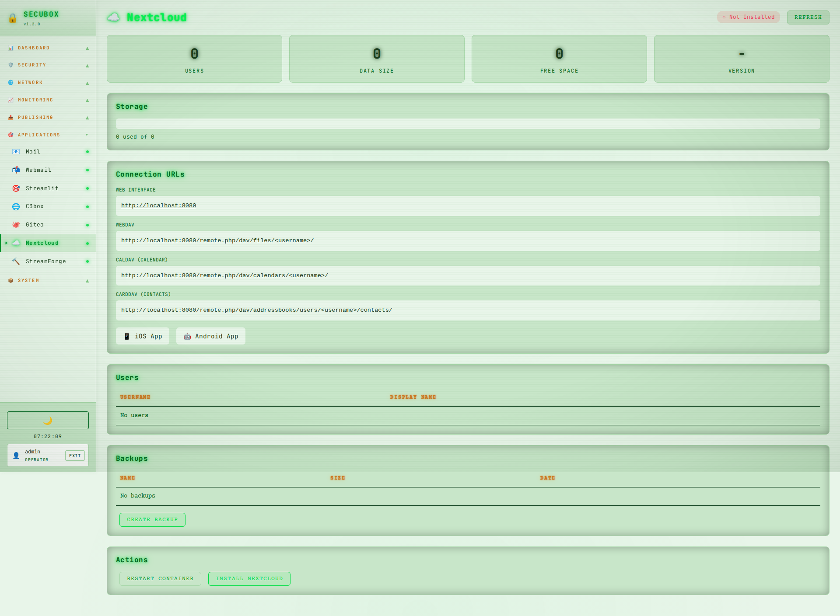This screenshot has width=840, height=616.
Task: Open Gitea via its sidebar icon
Action: [x=16, y=224]
